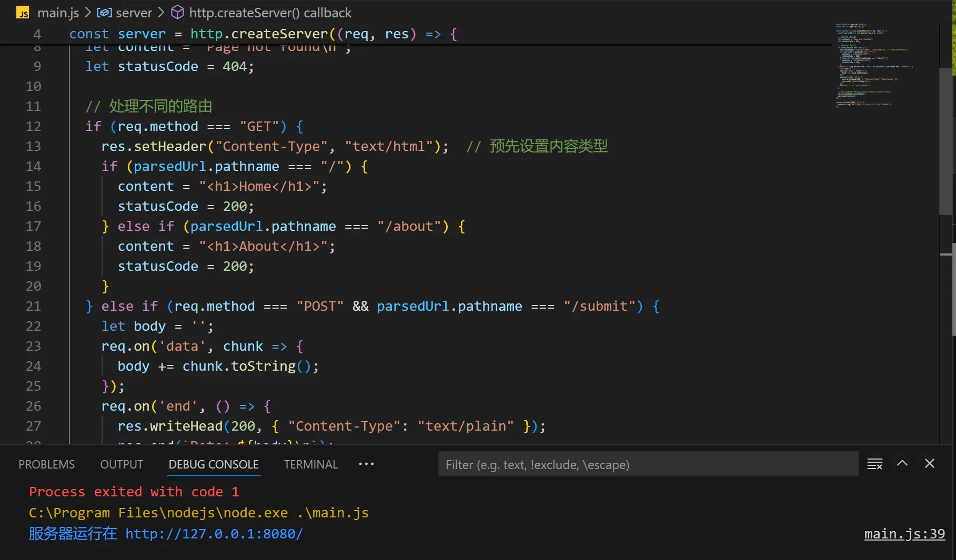The width and height of the screenshot is (956, 560).
Task: Open the http://127.0.0.1:8080/ link
Action: pyautogui.click(x=214, y=534)
